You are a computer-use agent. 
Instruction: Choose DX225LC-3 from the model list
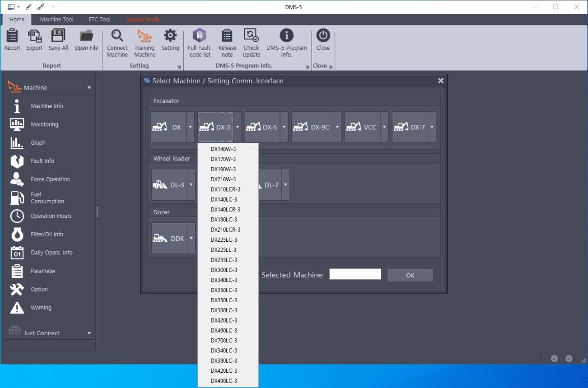(x=224, y=240)
